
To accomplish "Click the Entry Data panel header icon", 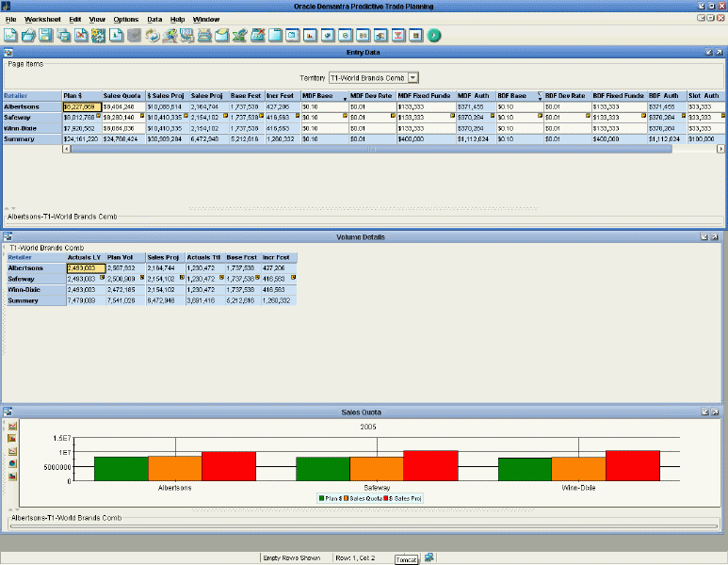I will click(x=8, y=53).
